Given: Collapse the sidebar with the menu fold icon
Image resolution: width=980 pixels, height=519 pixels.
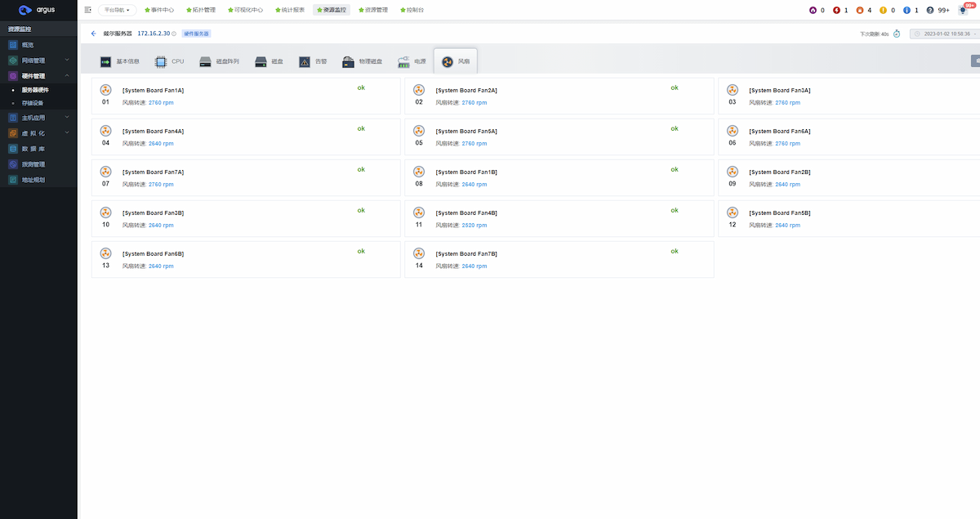Looking at the screenshot, I should pyautogui.click(x=88, y=10).
